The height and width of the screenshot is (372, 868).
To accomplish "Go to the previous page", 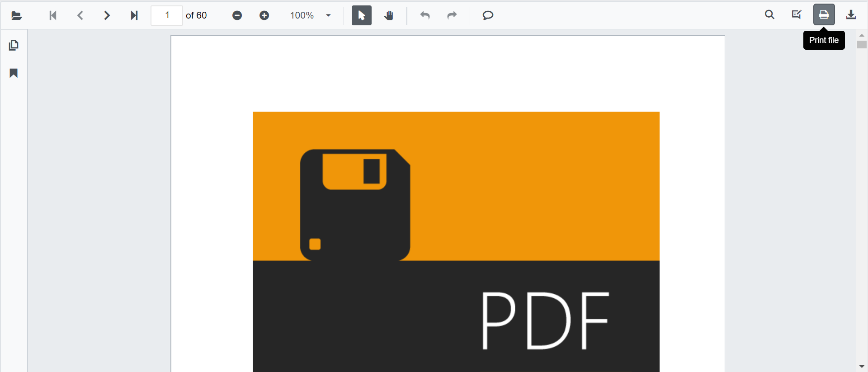I will click(80, 15).
